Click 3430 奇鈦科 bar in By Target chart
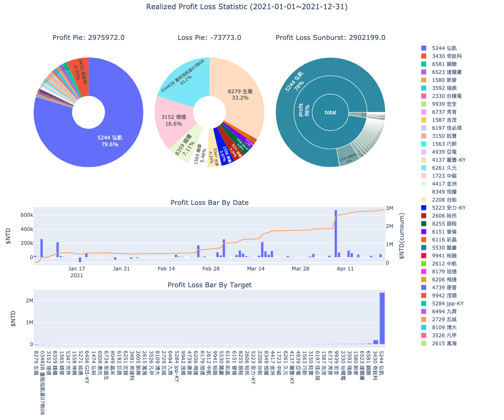504x420 pixels. tap(376, 342)
